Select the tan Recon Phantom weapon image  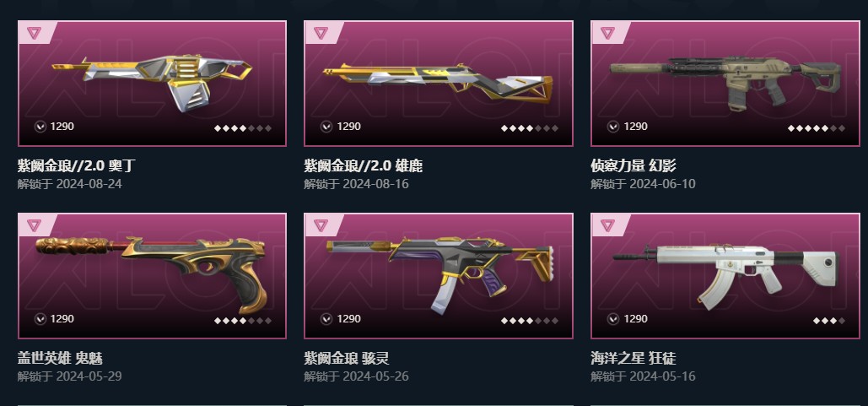coord(725,81)
